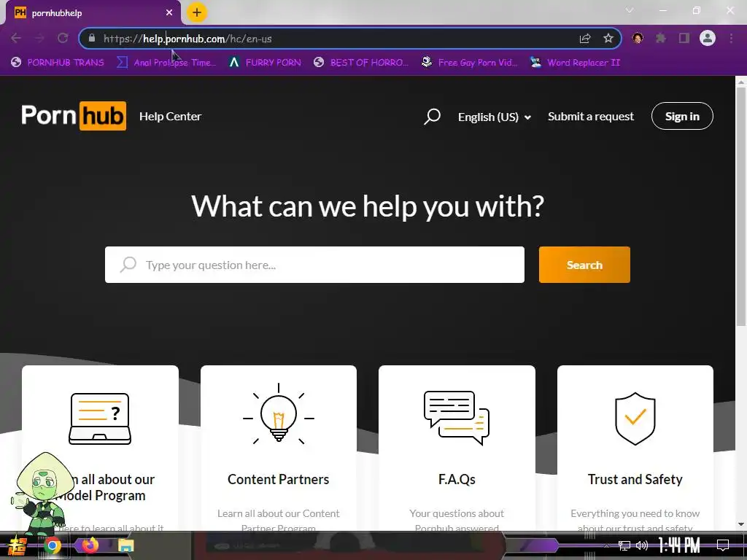
Task: Open the Content Partners card title
Action: tap(278, 479)
